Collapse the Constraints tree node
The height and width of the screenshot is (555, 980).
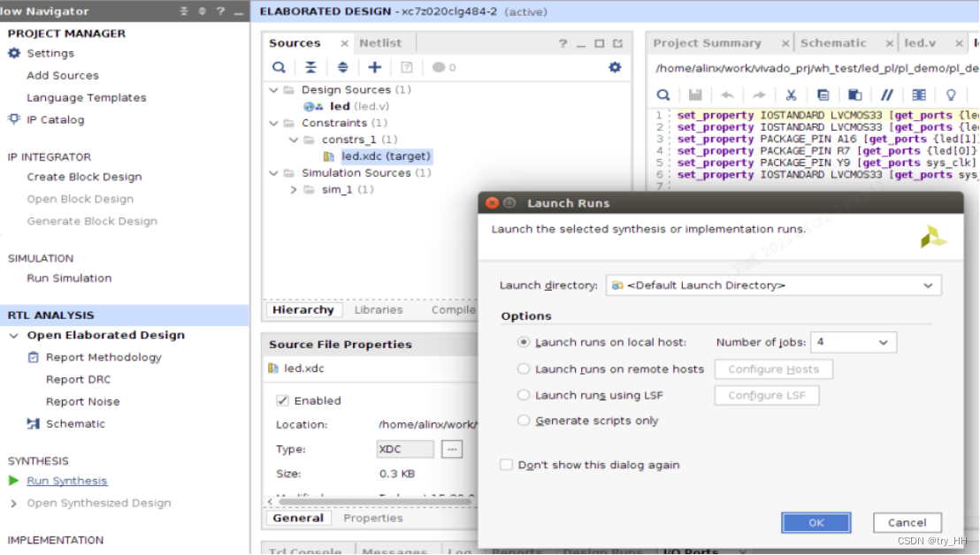click(x=274, y=123)
